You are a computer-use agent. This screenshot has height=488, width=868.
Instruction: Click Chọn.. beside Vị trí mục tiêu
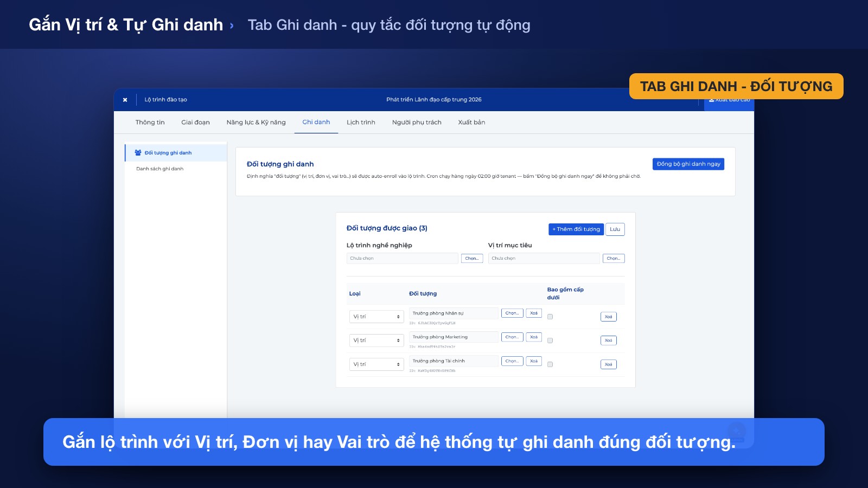click(614, 259)
